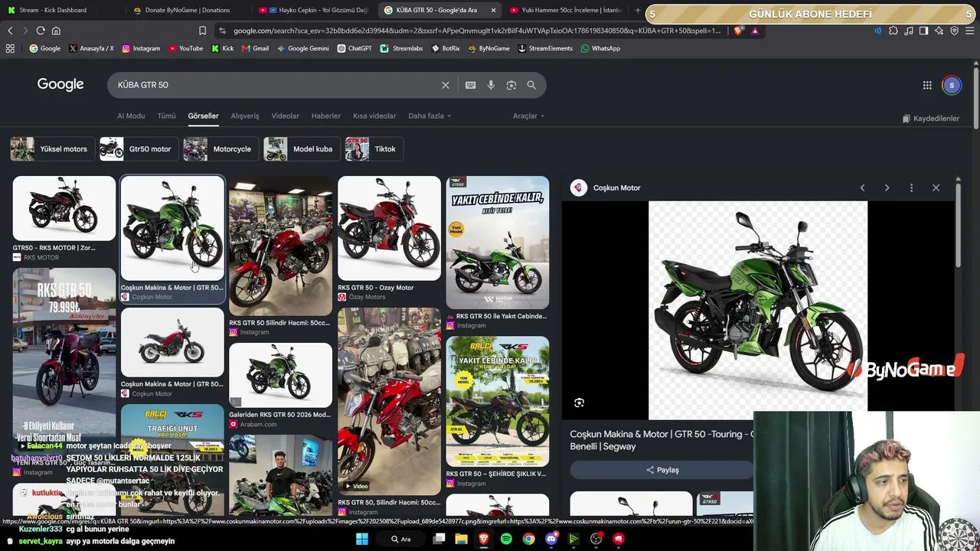
Task: Open Discord from the taskbar
Action: tap(551, 540)
